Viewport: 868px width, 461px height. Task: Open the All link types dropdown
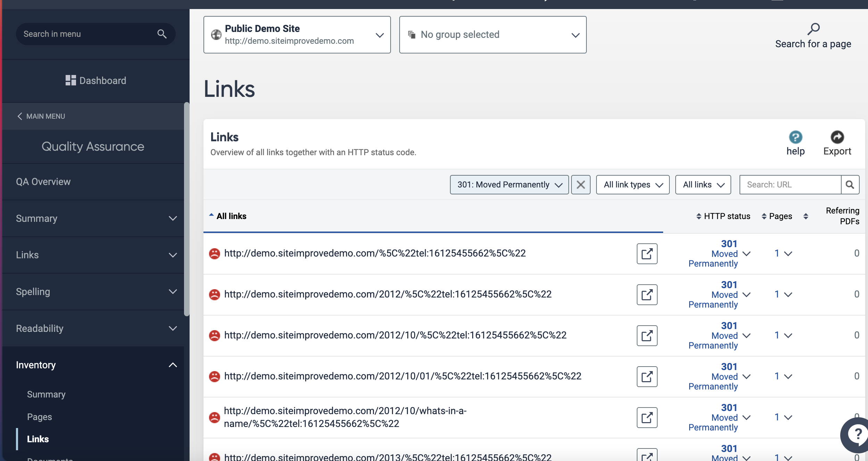pyautogui.click(x=633, y=185)
